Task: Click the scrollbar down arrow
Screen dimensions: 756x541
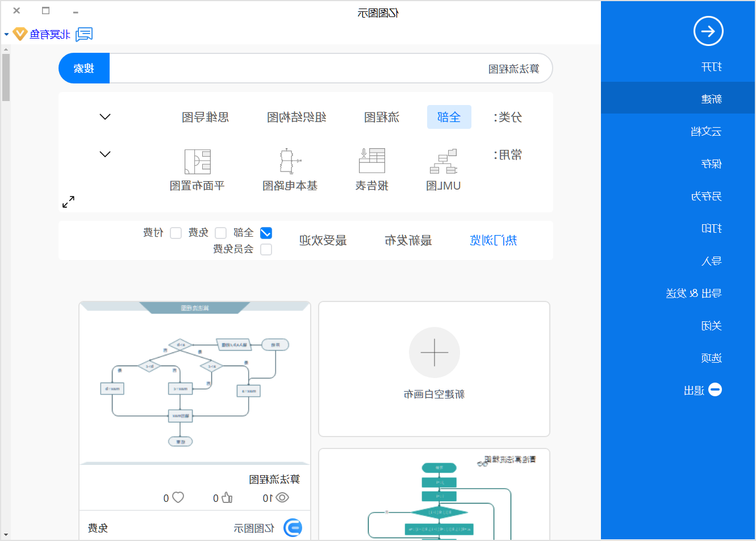Action: [6, 535]
